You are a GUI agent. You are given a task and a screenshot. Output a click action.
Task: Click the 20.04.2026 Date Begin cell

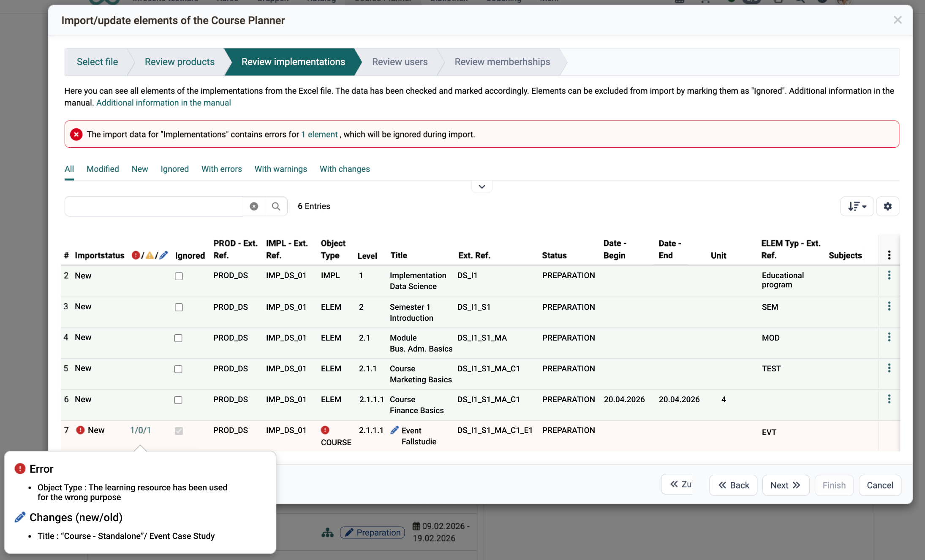(624, 399)
